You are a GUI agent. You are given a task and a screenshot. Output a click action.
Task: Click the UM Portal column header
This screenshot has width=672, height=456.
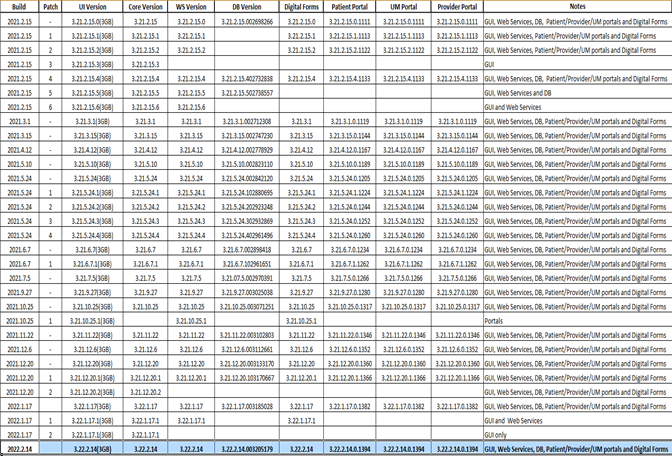pos(403,5)
